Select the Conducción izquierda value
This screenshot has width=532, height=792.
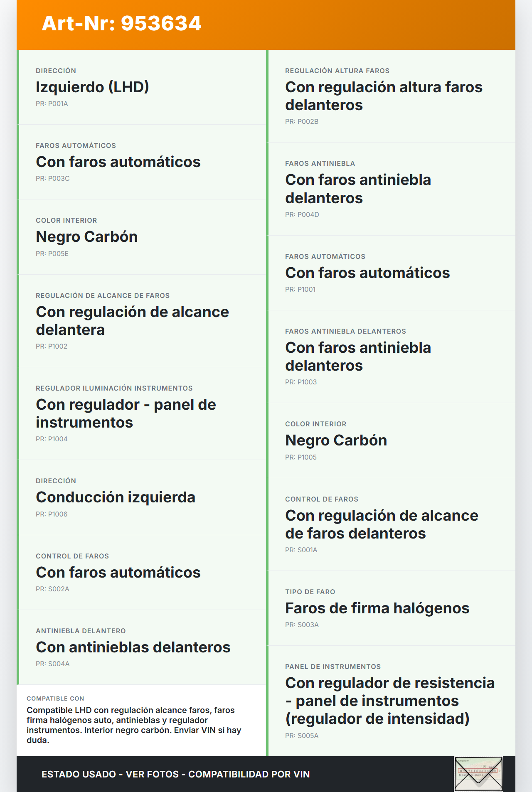116,497
